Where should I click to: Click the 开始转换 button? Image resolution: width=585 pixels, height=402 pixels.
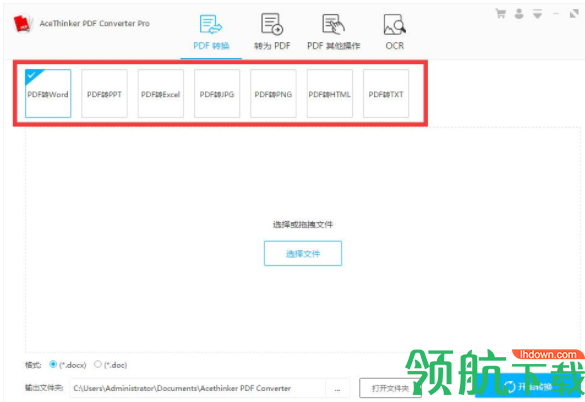[528, 386]
